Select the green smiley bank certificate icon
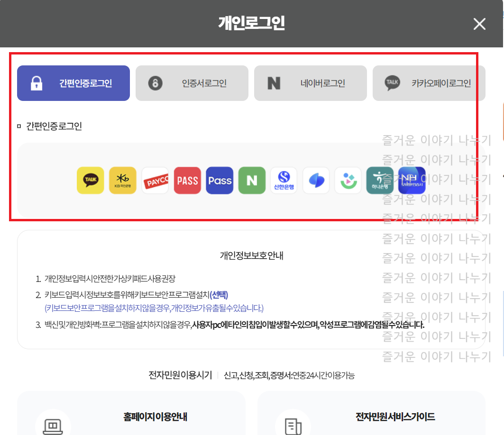The width and height of the screenshot is (504, 435). (348, 180)
